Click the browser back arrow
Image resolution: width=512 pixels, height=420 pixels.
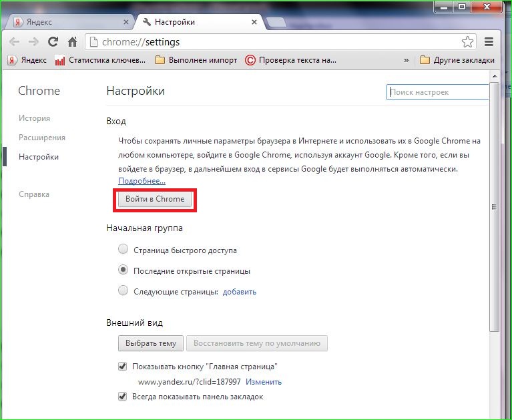pyautogui.click(x=15, y=41)
